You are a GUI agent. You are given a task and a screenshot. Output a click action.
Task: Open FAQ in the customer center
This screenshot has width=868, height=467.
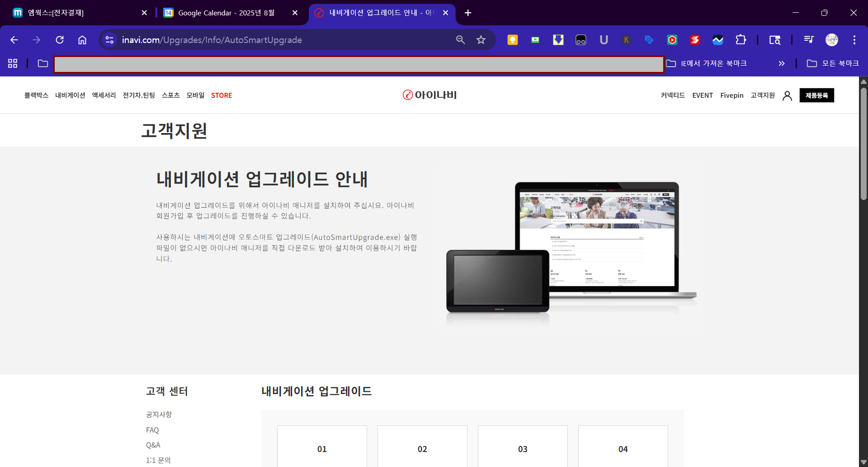tap(152, 430)
